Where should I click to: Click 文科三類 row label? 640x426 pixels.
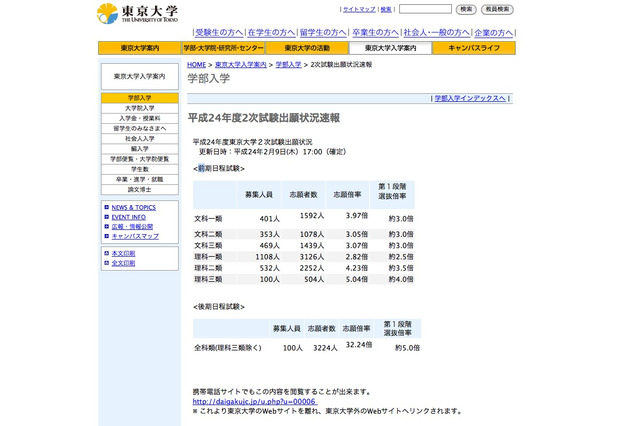coord(208,246)
